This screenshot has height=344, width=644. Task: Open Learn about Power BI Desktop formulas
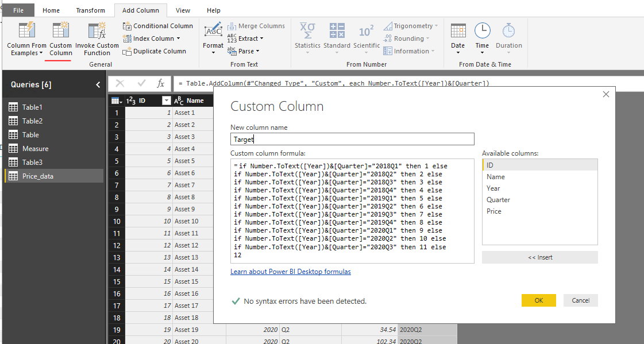(291, 272)
